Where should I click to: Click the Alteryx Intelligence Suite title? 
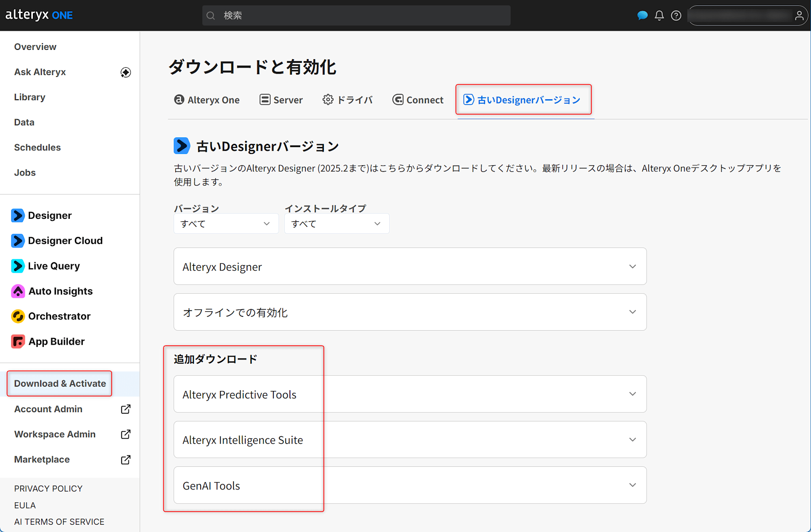[x=242, y=440]
